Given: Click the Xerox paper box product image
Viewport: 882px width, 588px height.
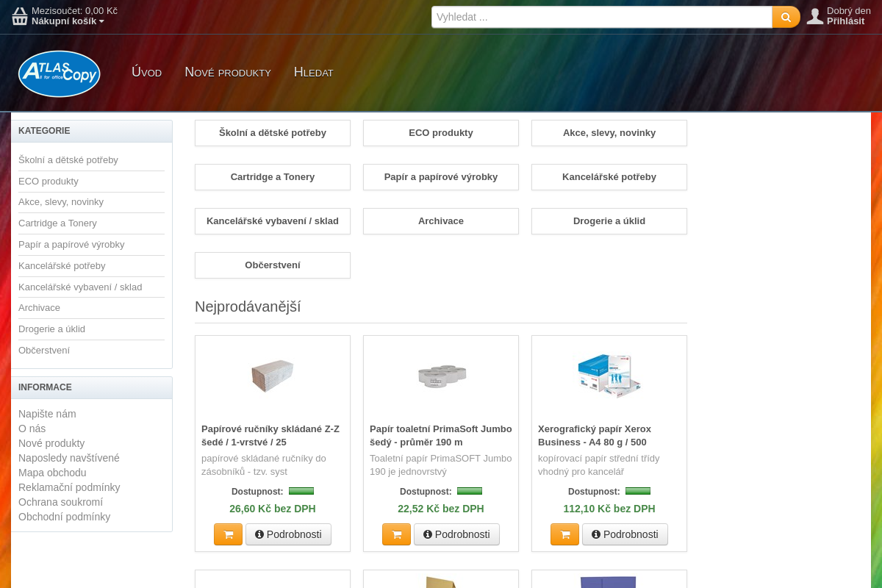Looking at the screenshot, I should (609, 375).
